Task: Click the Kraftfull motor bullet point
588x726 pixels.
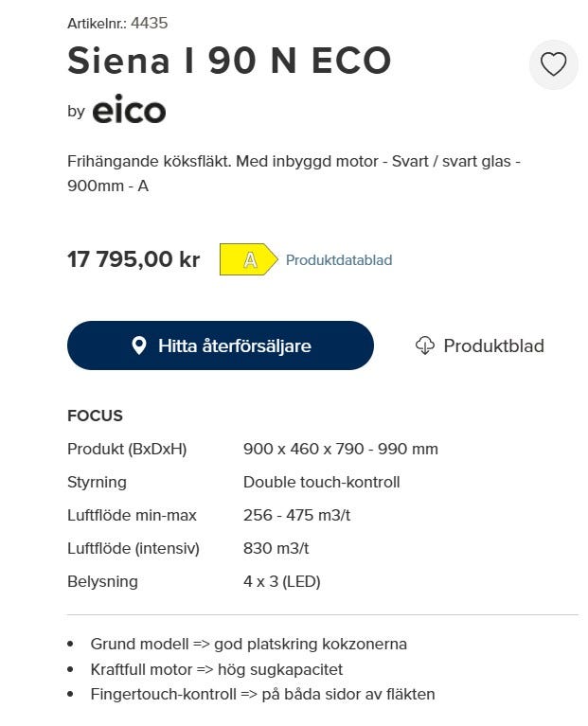Action: (216, 669)
